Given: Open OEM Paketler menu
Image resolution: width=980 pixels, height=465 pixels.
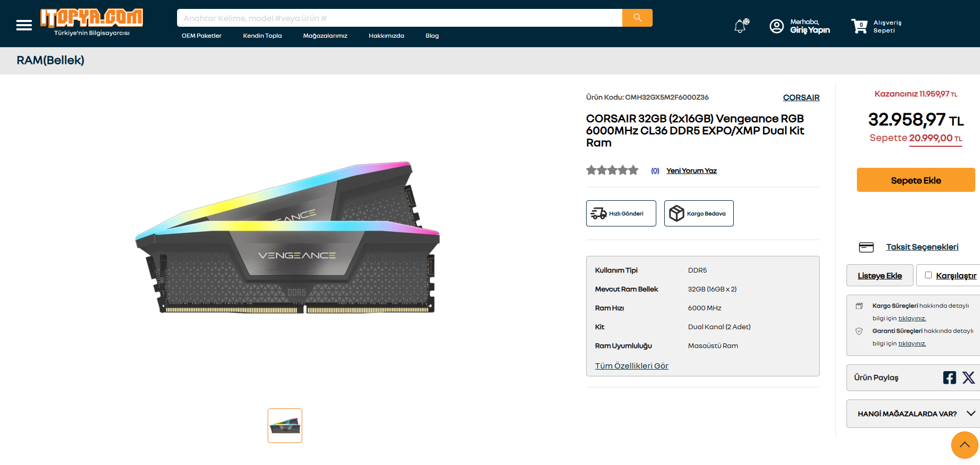Looking at the screenshot, I should [x=202, y=36].
